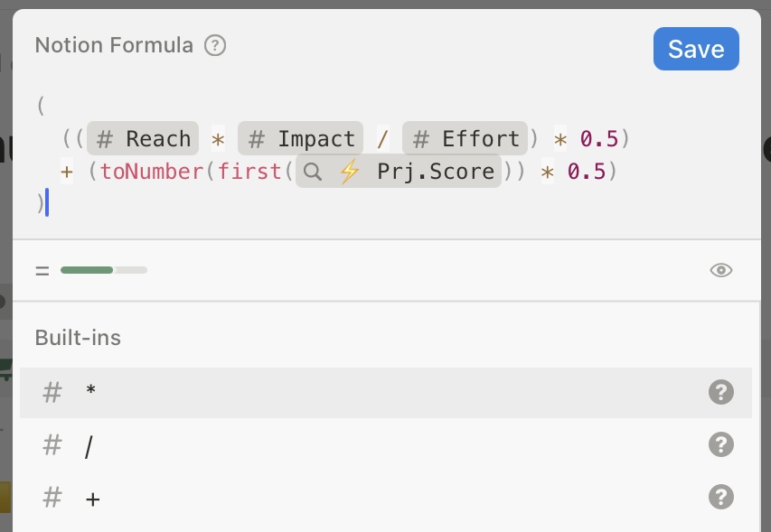The height and width of the screenshot is (532, 771).
Task: Click the Prj.Score rollup token
Action: 399,171
